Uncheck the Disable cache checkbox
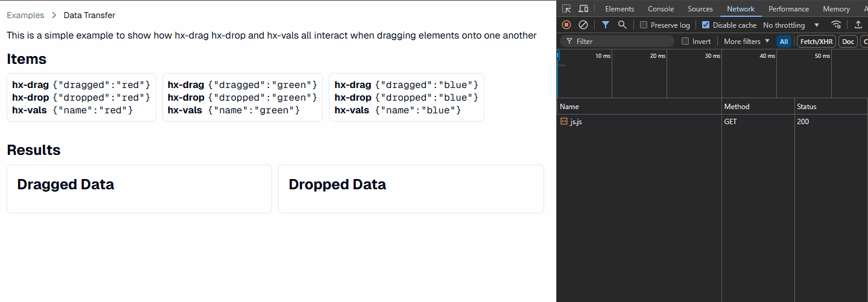 click(x=706, y=25)
